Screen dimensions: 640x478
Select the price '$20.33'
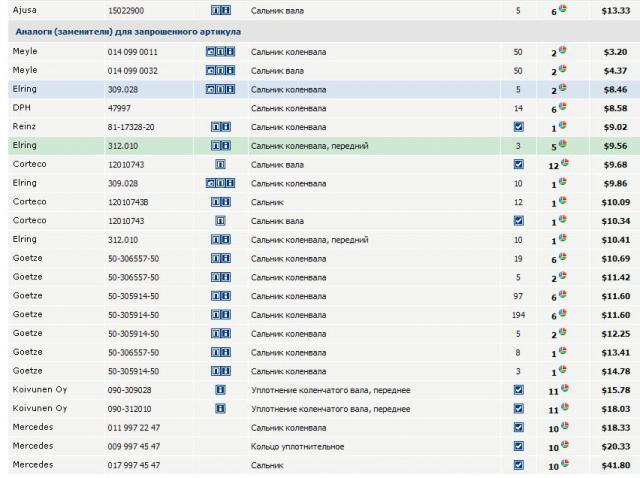616,447
